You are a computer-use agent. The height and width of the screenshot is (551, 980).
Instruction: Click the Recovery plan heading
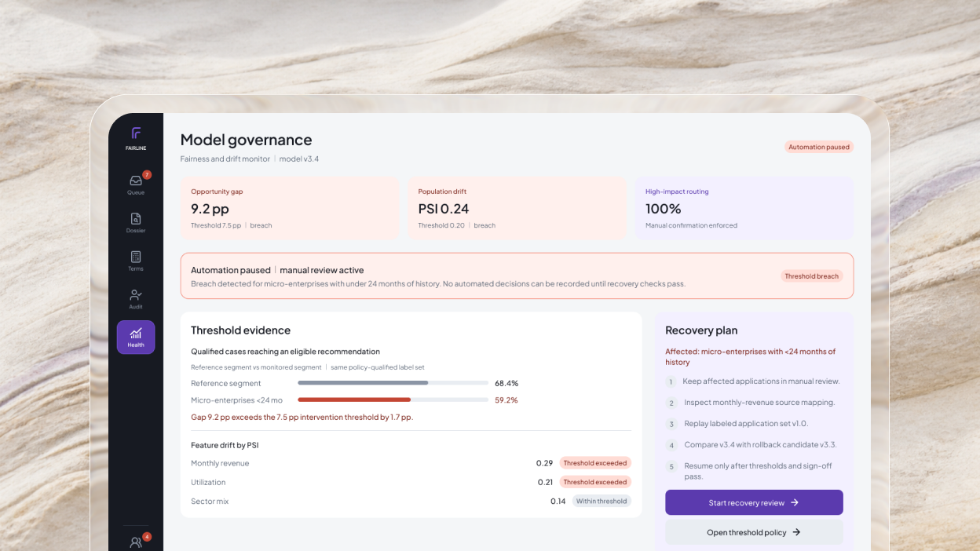(701, 330)
